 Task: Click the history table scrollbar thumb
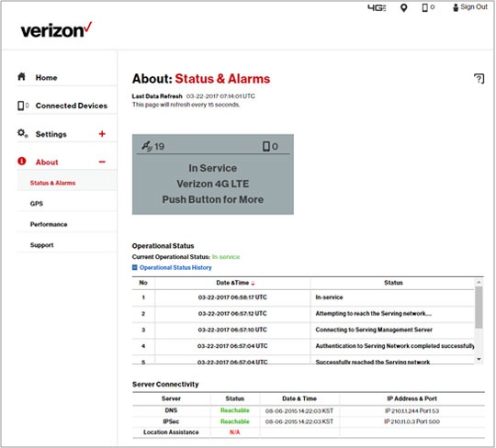coord(479,308)
